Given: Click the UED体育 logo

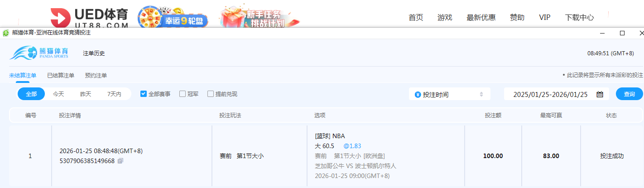Looking at the screenshot, I should [89, 18].
